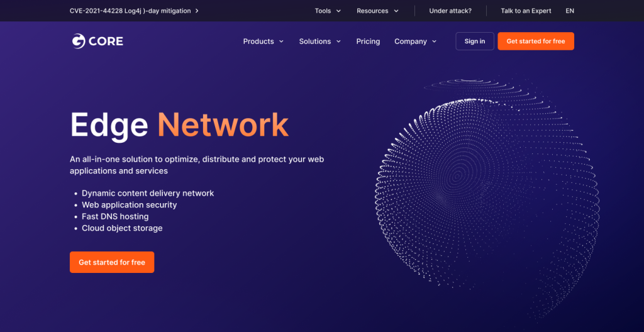644x332 pixels.
Task: Expand the Company chevron arrow
Action: pos(434,41)
